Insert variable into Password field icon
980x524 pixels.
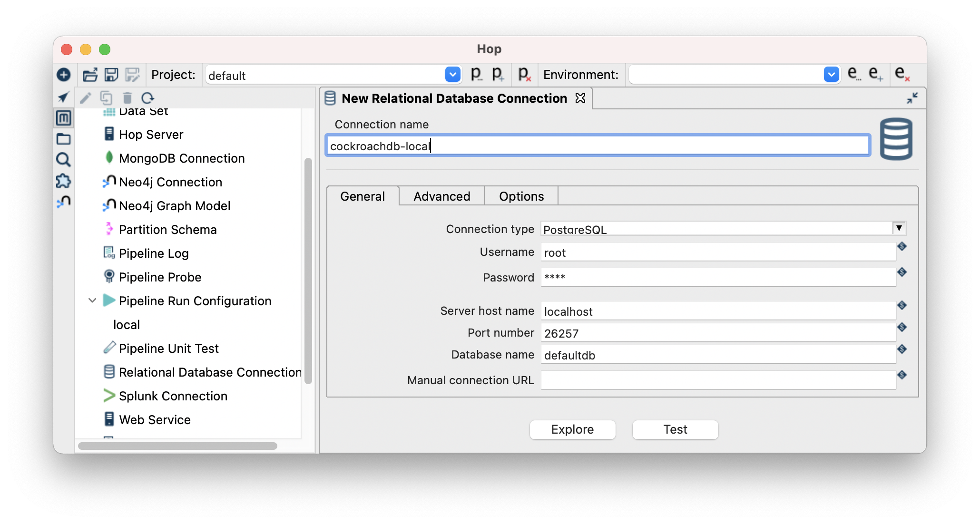pyautogui.click(x=902, y=272)
